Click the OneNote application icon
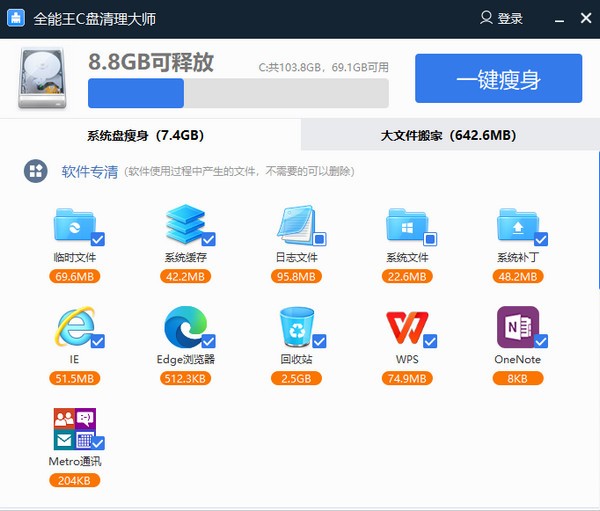 (517, 327)
